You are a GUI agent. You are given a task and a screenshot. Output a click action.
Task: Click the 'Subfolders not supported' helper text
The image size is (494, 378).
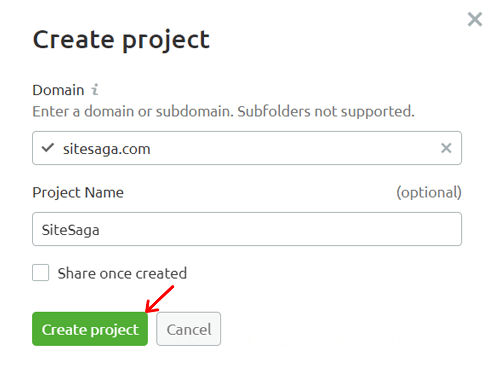point(326,111)
